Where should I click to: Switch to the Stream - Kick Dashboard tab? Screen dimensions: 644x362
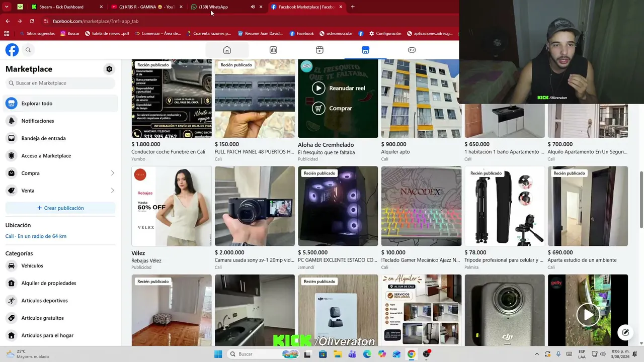pyautogui.click(x=66, y=7)
